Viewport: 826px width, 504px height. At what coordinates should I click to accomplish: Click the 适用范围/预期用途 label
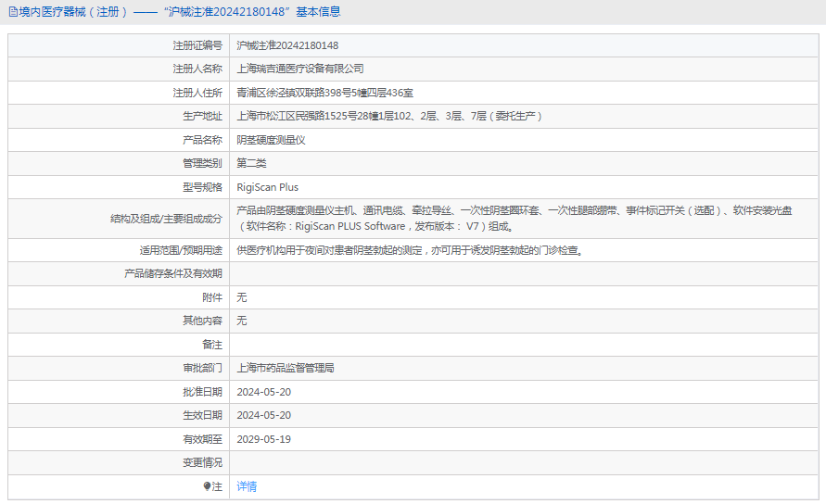coord(181,251)
